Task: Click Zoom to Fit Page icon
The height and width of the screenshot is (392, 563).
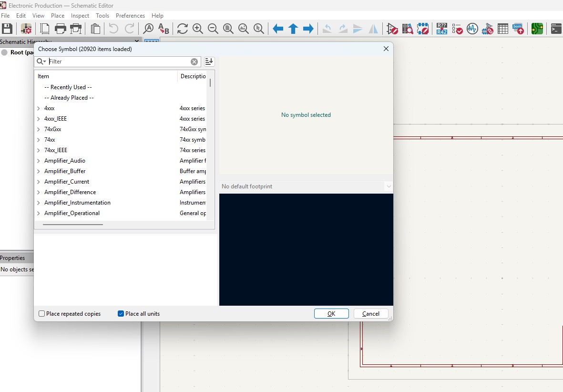Action: [x=228, y=29]
